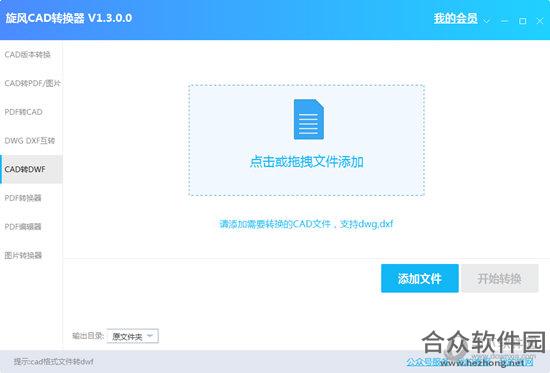Minimize the 旋风CAD转换器 window
The height and width of the screenshot is (373, 550).
pos(505,21)
